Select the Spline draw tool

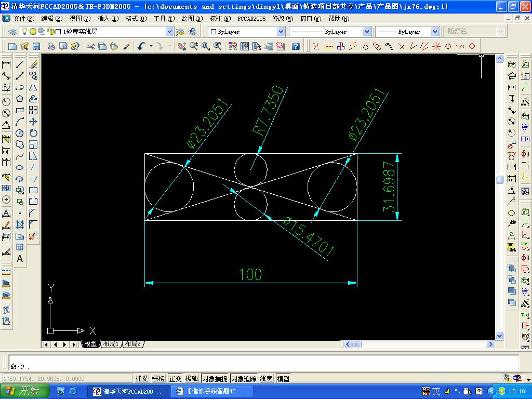pyautogui.click(x=20, y=156)
